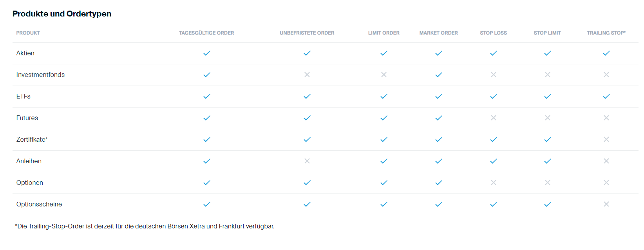Screen dimensions: 644x250
Task: Click the Trailing-Stop-Order footnote text
Action: click(x=145, y=226)
